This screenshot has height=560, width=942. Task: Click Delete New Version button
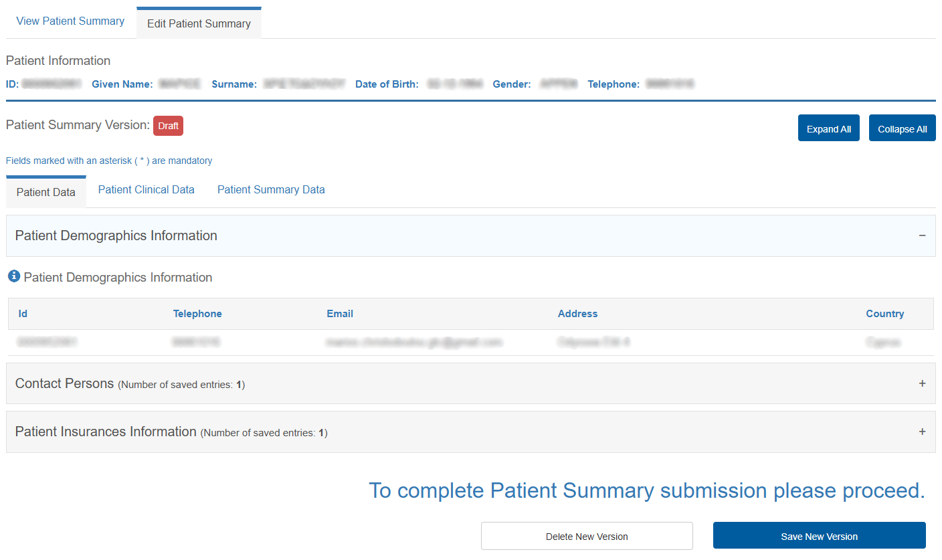tap(587, 536)
